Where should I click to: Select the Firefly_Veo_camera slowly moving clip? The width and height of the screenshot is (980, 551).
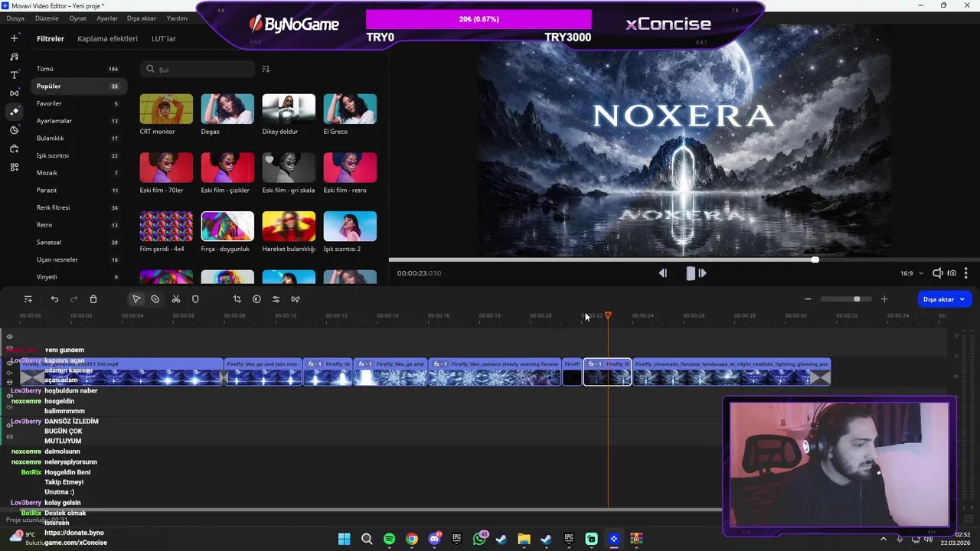pyautogui.click(x=495, y=372)
